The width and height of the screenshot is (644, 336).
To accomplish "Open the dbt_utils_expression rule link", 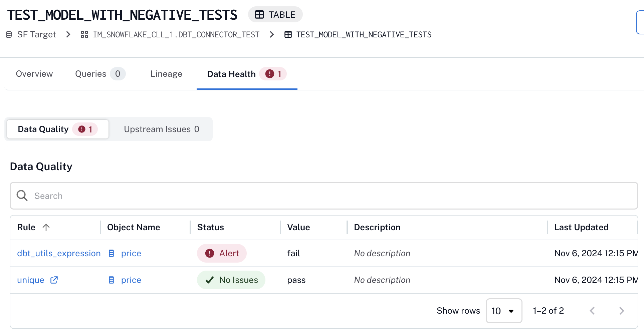I will 59,253.
